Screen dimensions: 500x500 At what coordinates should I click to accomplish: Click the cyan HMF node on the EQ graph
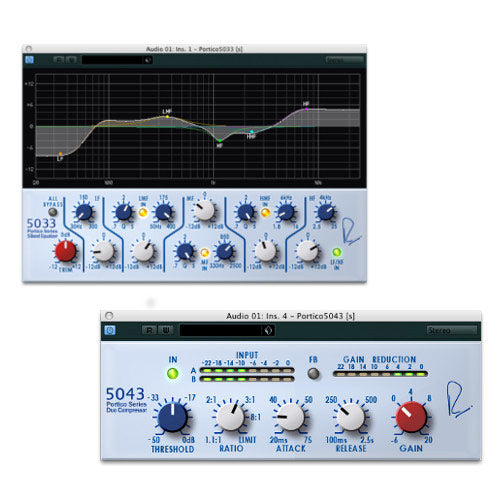click(x=252, y=132)
